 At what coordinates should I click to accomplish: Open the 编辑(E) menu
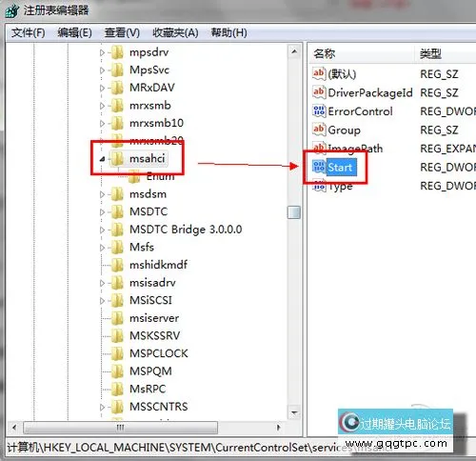click(75, 32)
